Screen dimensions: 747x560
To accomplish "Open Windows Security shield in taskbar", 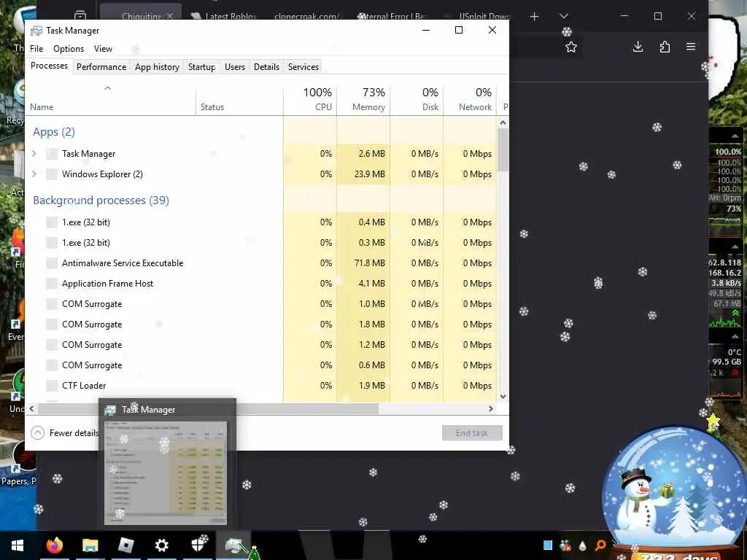I will click(x=197, y=545).
